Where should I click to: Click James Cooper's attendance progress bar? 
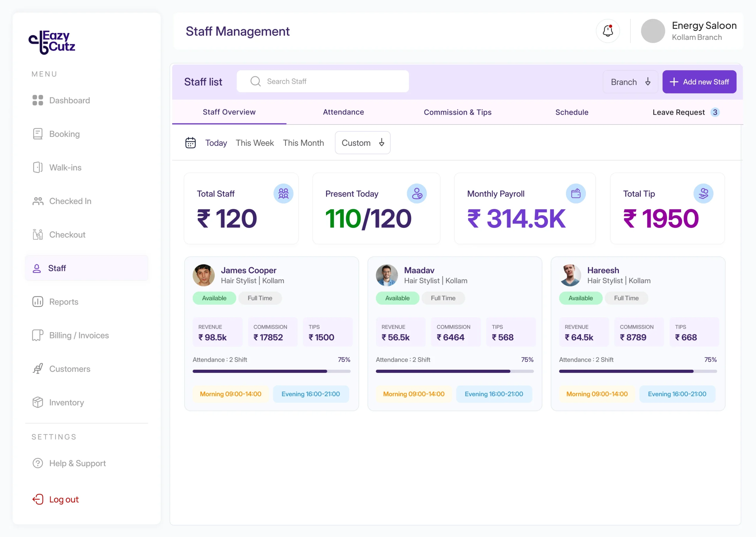[x=271, y=371]
